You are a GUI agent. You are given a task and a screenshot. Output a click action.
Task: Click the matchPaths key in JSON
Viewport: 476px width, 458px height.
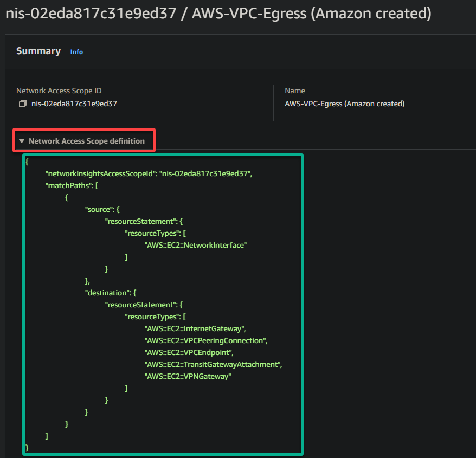click(69, 185)
